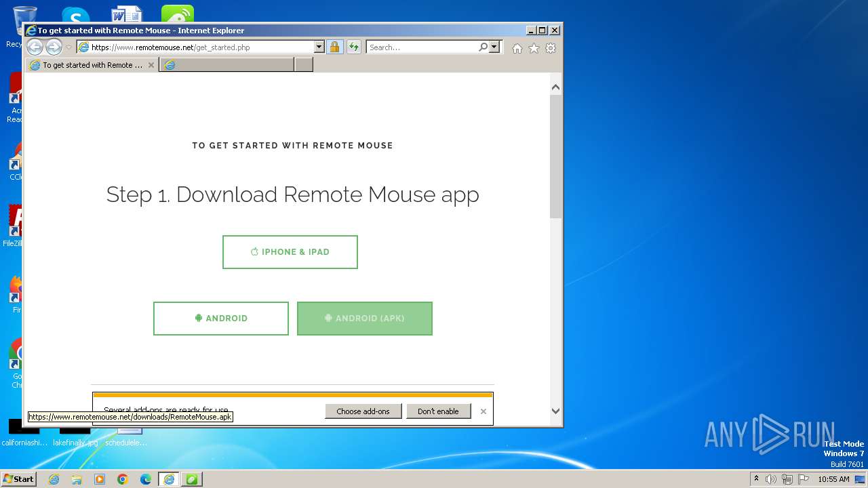Open a new tab with the small tab button
The width and height of the screenshot is (868, 488).
point(304,65)
